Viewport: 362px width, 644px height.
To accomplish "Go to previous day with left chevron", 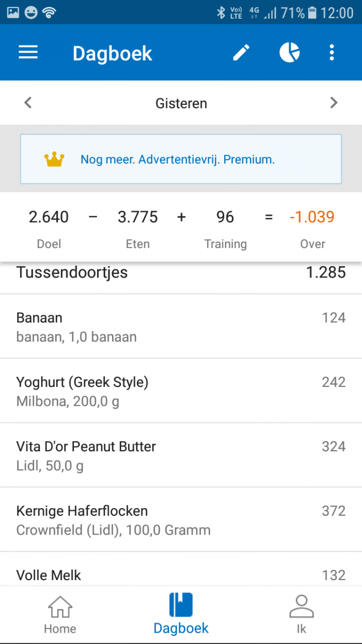I will [x=28, y=103].
